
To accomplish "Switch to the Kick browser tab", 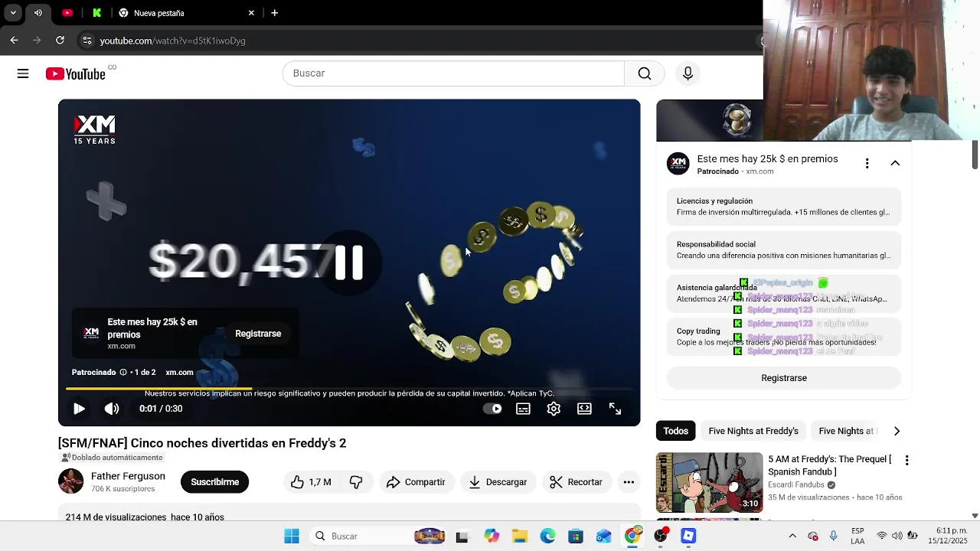I will (96, 13).
